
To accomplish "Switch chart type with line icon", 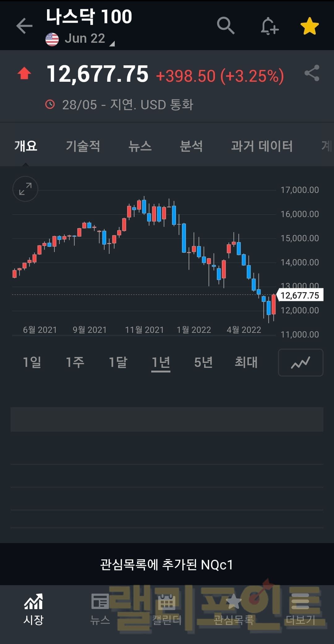I will 301,363.
